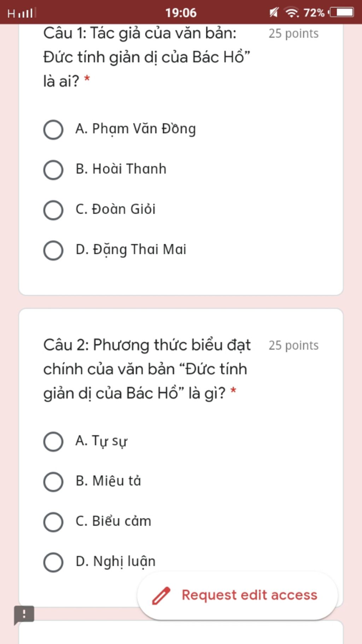Pick radio option C. Đoàn Giỏi

point(53,210)
